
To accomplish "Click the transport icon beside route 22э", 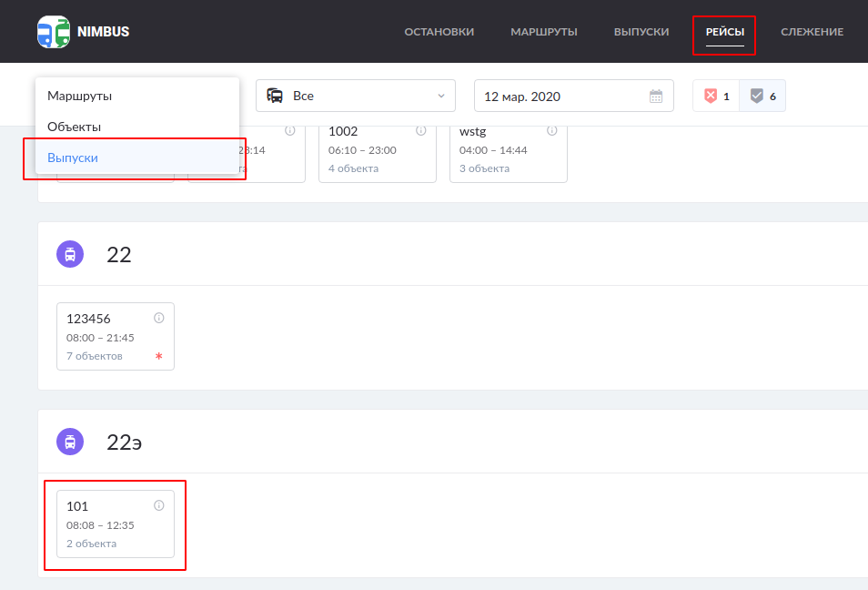I will (70, 442).
